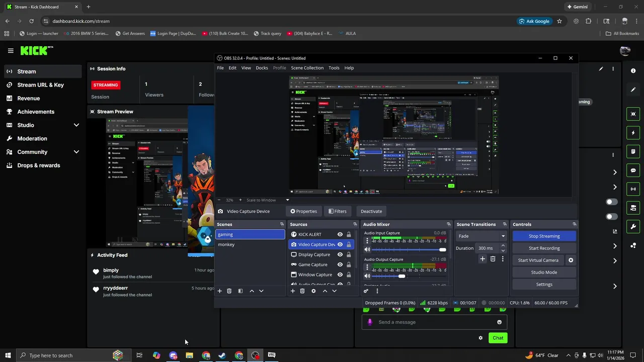Image resolution: width=644 pixels, height=362 pixels.
Task: Click Kick sidebar wrench tools icon
Action: point(633,227)
